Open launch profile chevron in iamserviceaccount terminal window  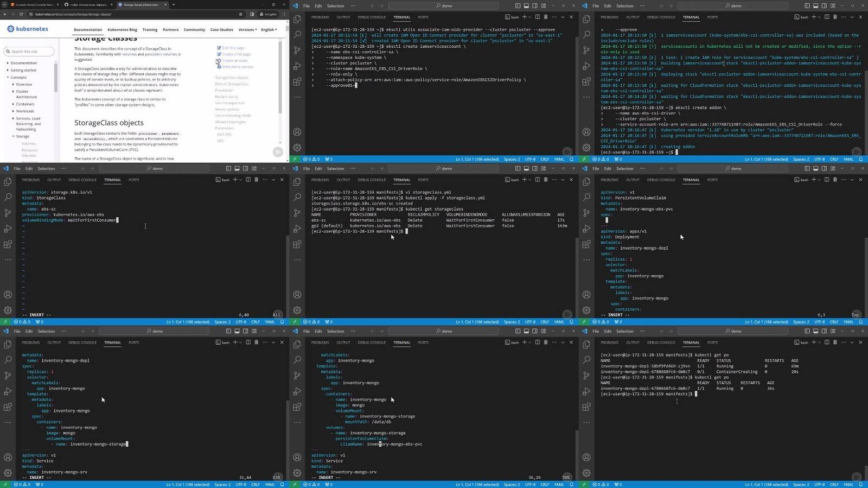(529, 17)
